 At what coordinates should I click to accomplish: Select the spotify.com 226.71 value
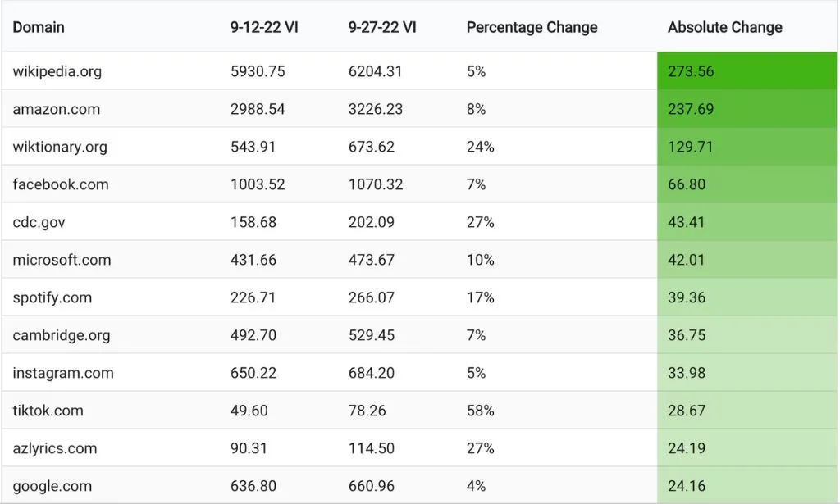(253, 297)
